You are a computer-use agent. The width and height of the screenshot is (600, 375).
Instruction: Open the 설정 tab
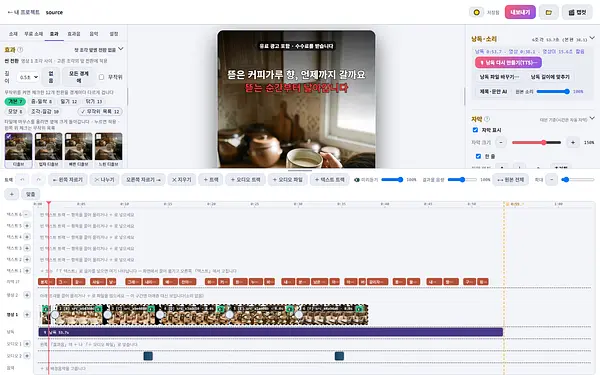pyautogui.click(x=114, y=34)
